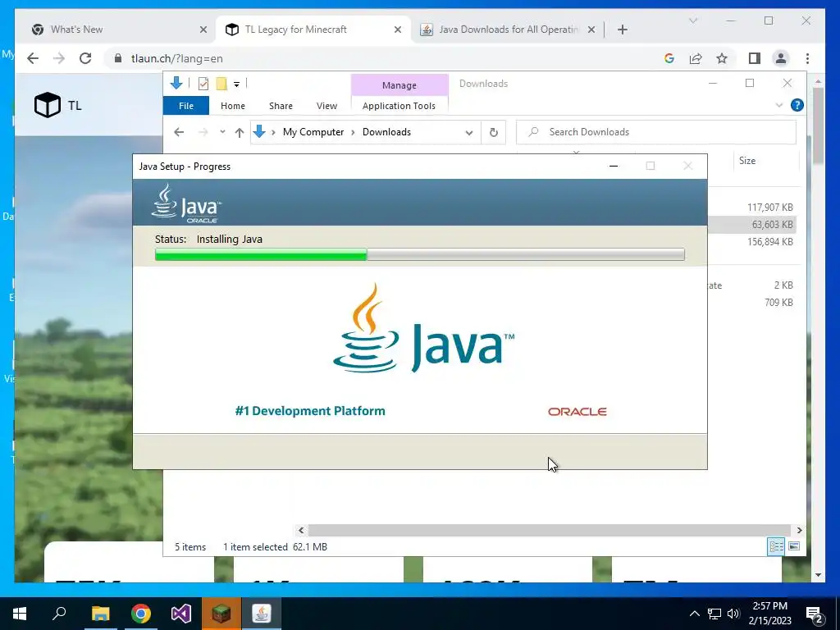Open File Explorer from taskbar
The width and height of the screenshot is (840, 630).
[100, 614]
